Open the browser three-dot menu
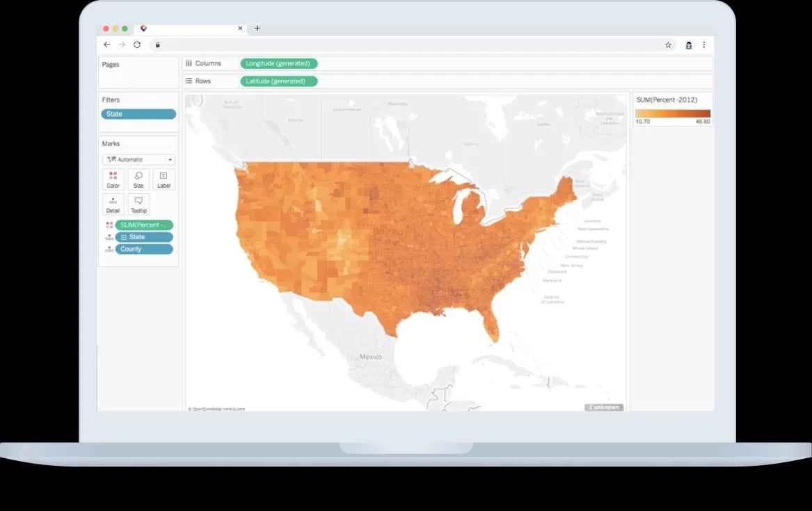This screenshot has height=511, width=812. [x=703, y=45]
